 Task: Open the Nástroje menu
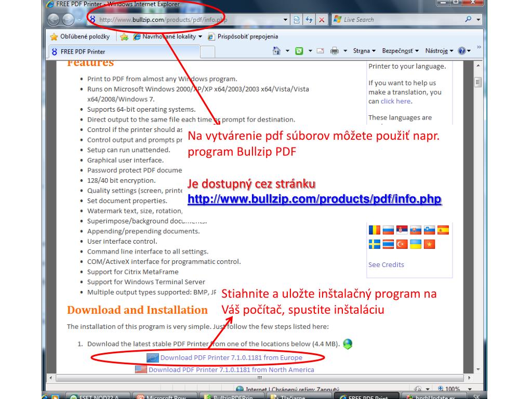[440, 51]
